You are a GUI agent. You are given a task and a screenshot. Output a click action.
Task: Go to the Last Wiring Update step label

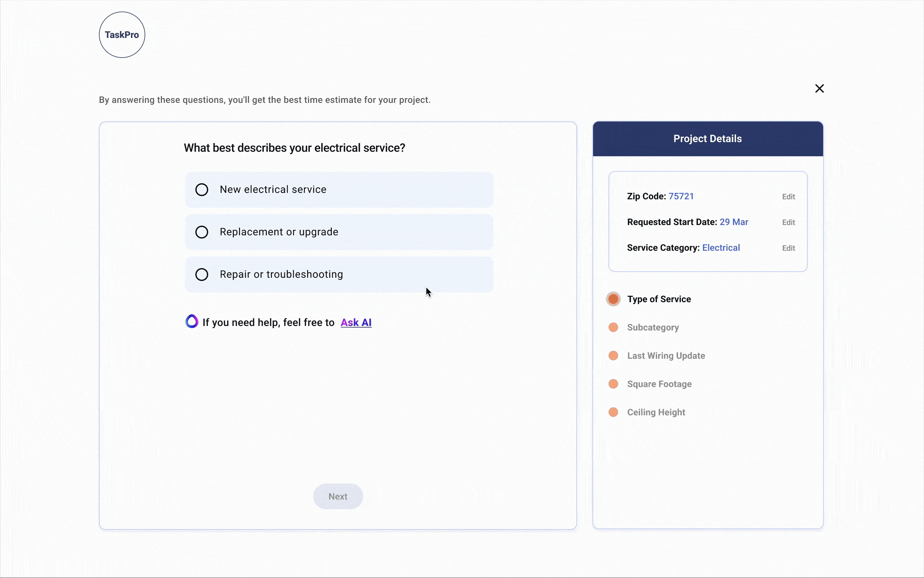click(x=666, y=356)
